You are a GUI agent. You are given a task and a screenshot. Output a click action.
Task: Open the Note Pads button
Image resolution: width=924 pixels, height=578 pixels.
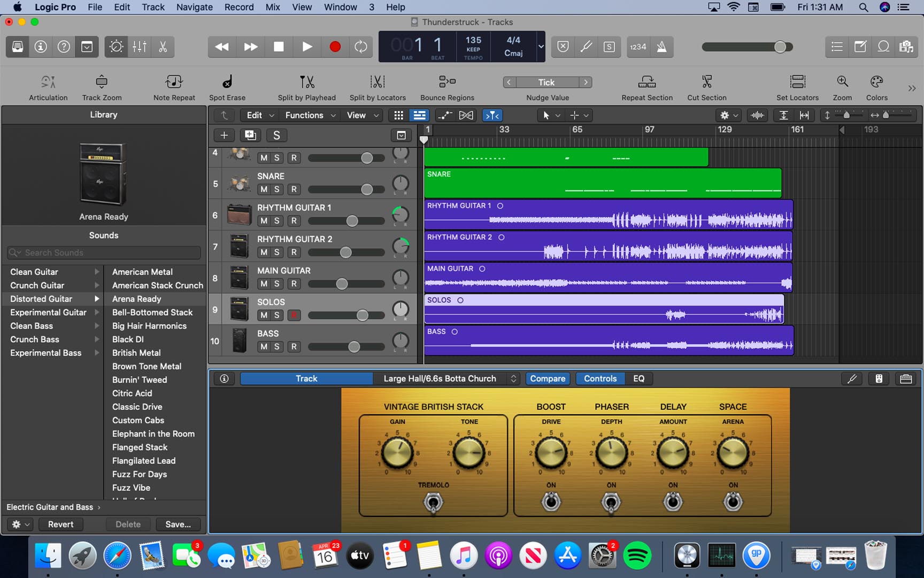point(860,47)
